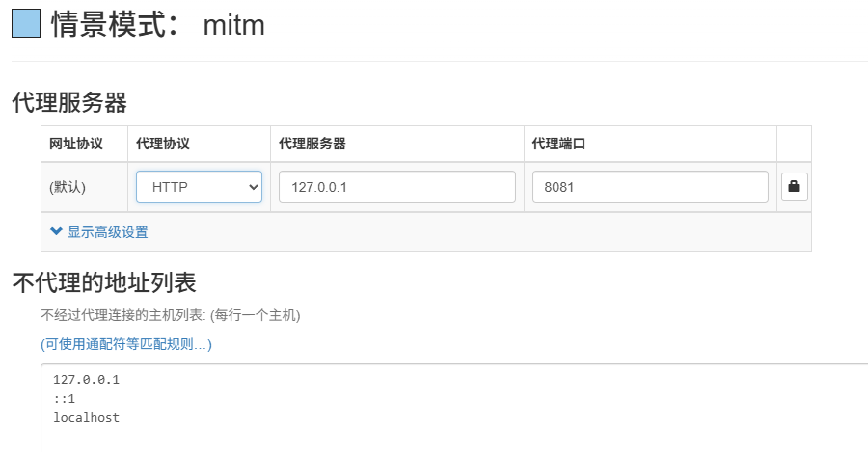Click the 代理服务器 section heading
868x452 pixels.
[x=69, y=102]
